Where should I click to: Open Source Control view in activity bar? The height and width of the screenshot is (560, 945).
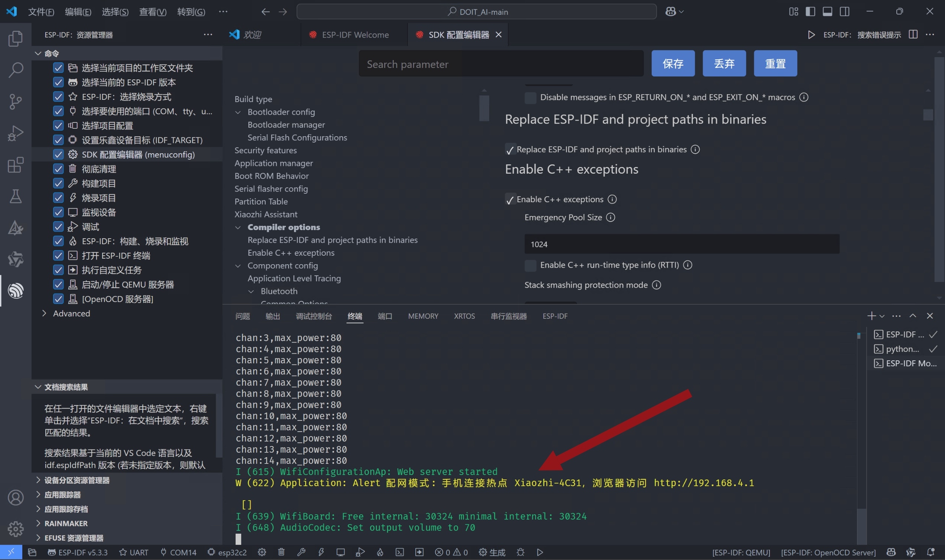tap(16, 102)
